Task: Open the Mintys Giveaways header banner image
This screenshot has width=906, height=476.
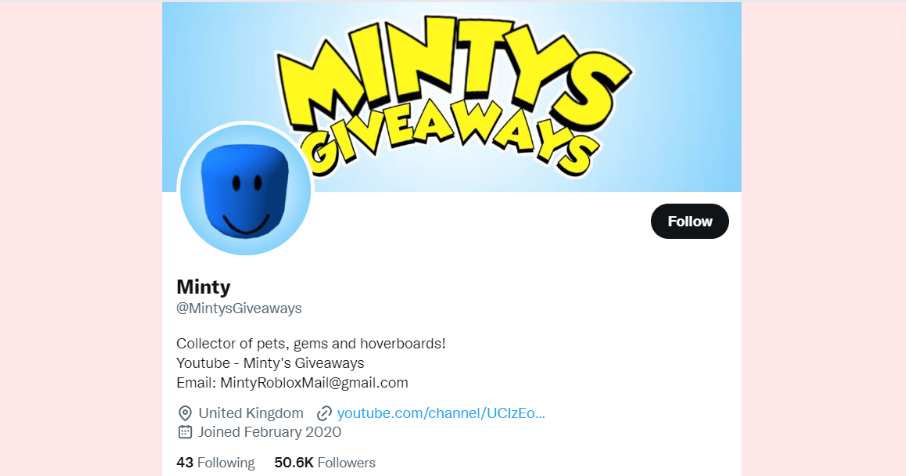Action: tap(452, 96)
